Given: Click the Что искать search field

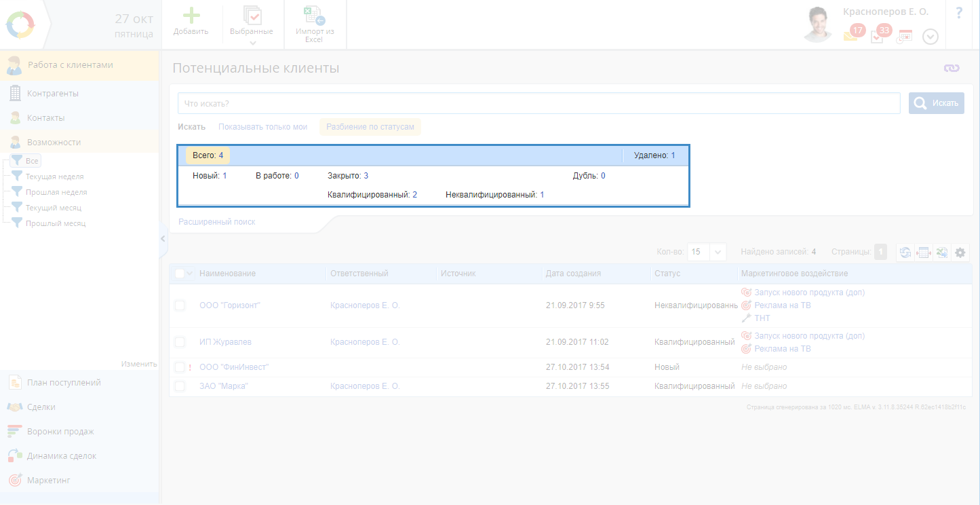Looking at the screenshot, I should point(538,104).
